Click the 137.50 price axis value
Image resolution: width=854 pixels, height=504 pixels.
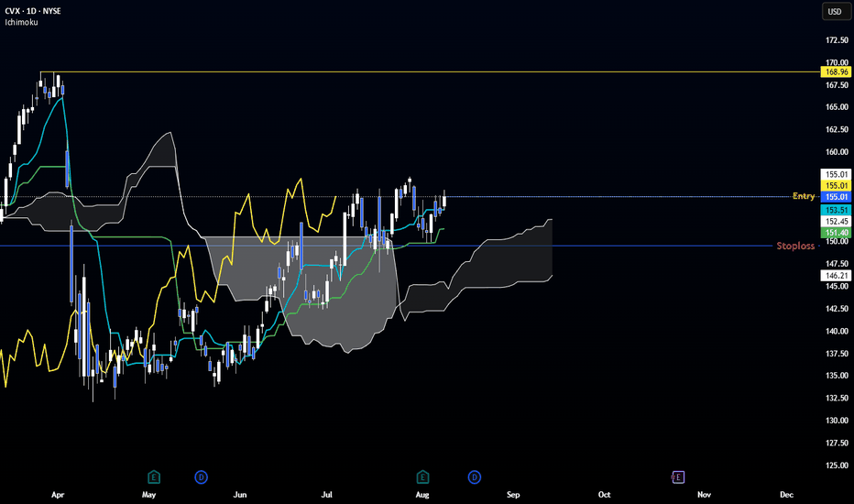[x=838, y=354]
